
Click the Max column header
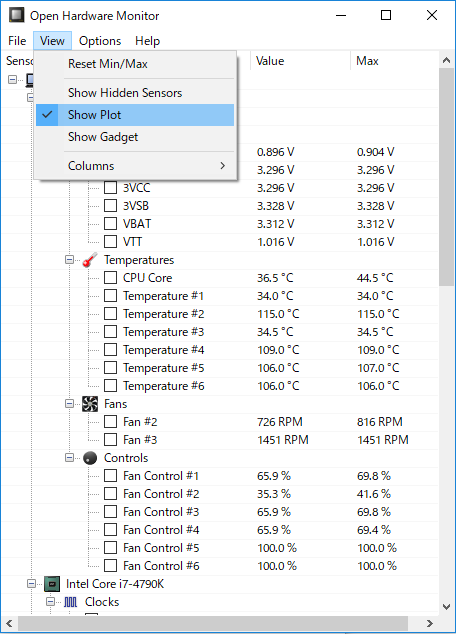pos(395,61)
